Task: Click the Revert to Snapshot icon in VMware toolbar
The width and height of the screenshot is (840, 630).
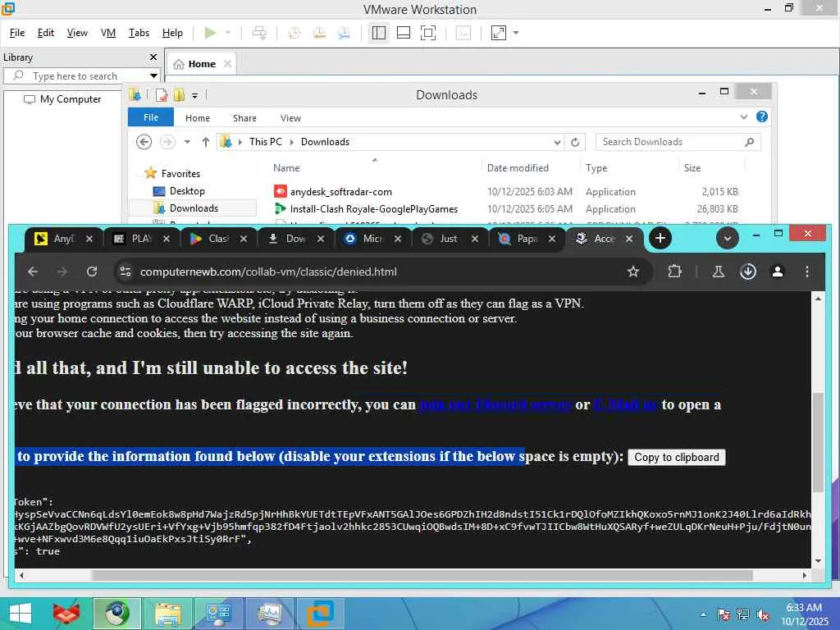Action: pyautogui.click(x=319, y=33)
